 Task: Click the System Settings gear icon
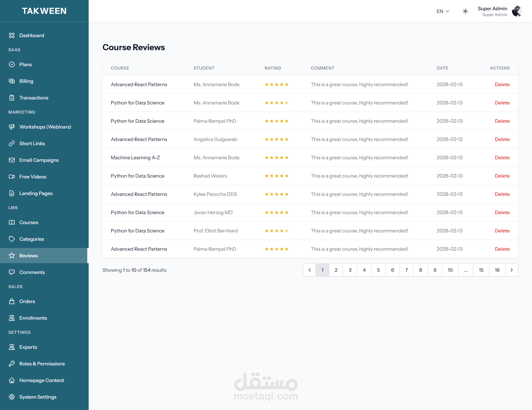[x=12, y=397]
